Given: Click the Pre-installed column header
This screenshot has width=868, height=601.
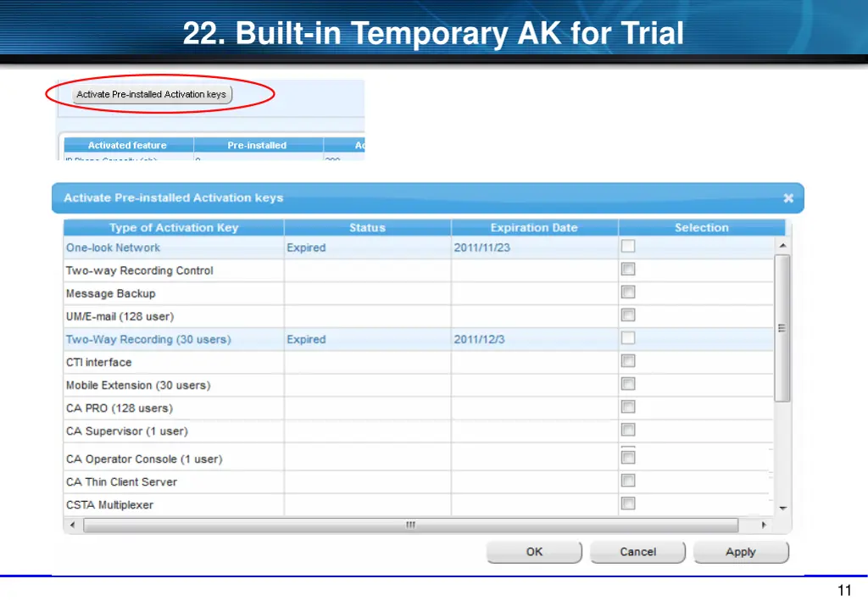Looking at the screenshot, I should [258, 145].
